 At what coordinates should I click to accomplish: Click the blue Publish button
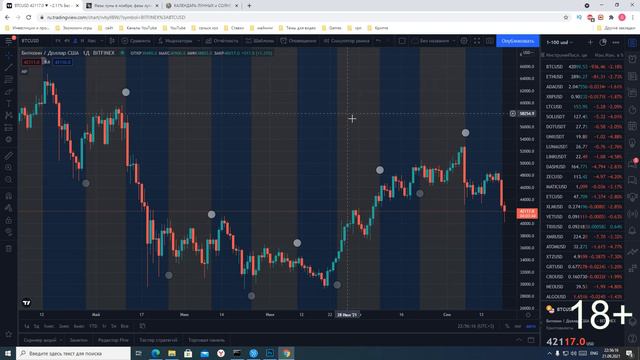coord(518,41)
